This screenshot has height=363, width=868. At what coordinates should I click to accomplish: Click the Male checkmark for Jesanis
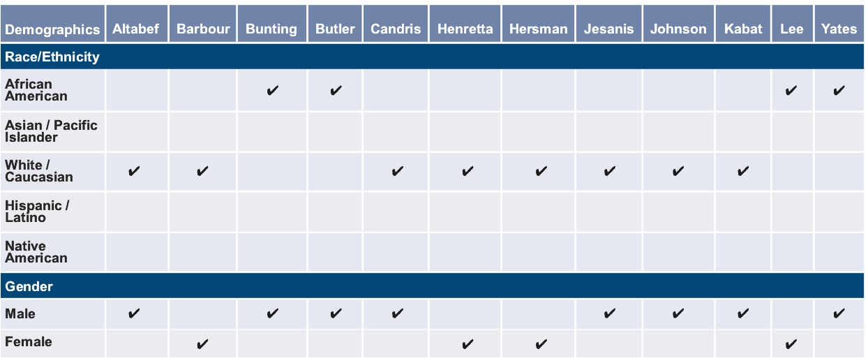(609, 314)
